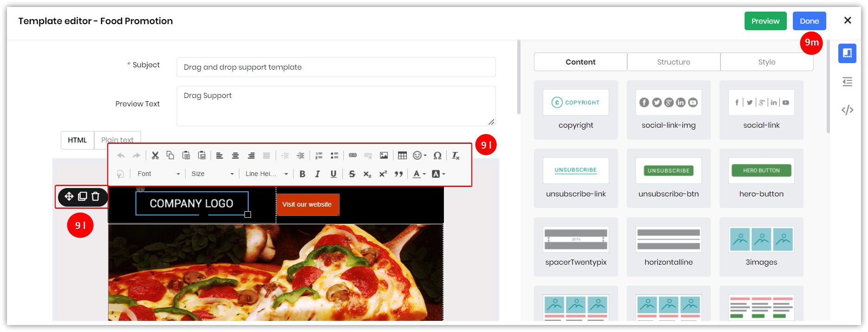Open the source code sidebar icon
Viewport: 868px width, 332px height.
click(847, 110)
